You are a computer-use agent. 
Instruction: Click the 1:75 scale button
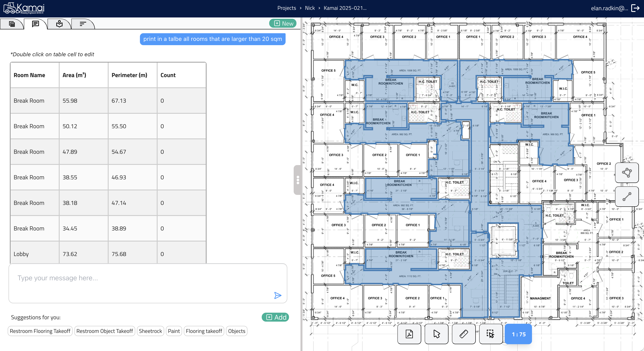point(519,334)
